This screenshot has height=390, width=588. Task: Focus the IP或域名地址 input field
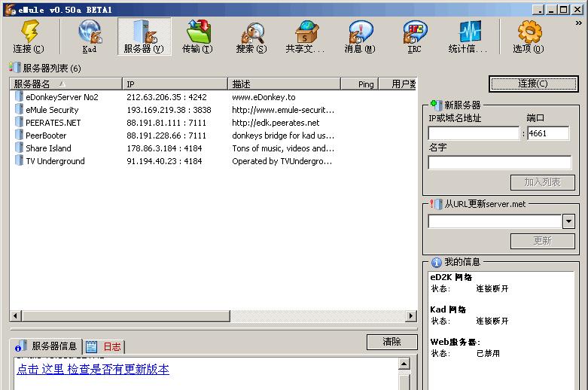[474, 133]
